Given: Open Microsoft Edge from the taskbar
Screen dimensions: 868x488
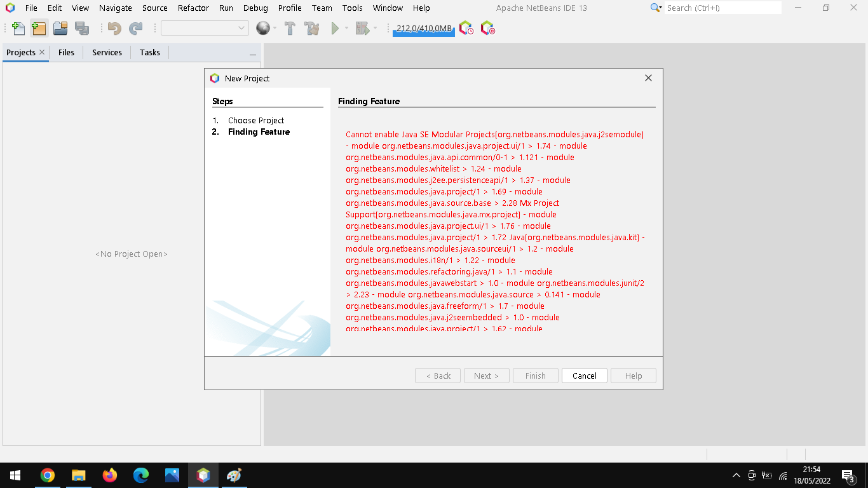Looking at the screenshot, I should (x=140, y=475).
